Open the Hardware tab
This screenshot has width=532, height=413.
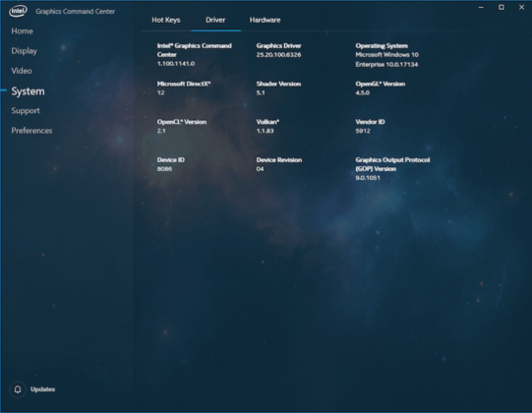point(265,20)
